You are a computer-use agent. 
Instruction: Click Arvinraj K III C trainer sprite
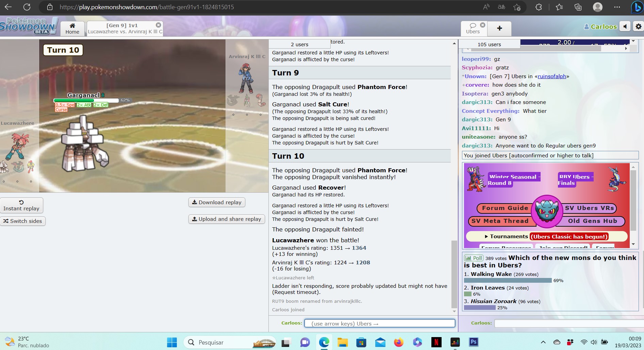[x=246, y=78]
